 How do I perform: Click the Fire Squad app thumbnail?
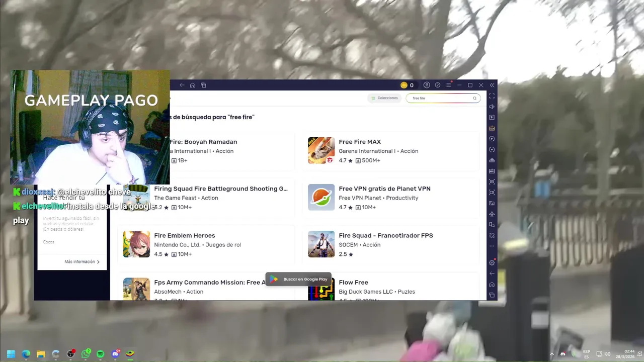coord(321,244)
